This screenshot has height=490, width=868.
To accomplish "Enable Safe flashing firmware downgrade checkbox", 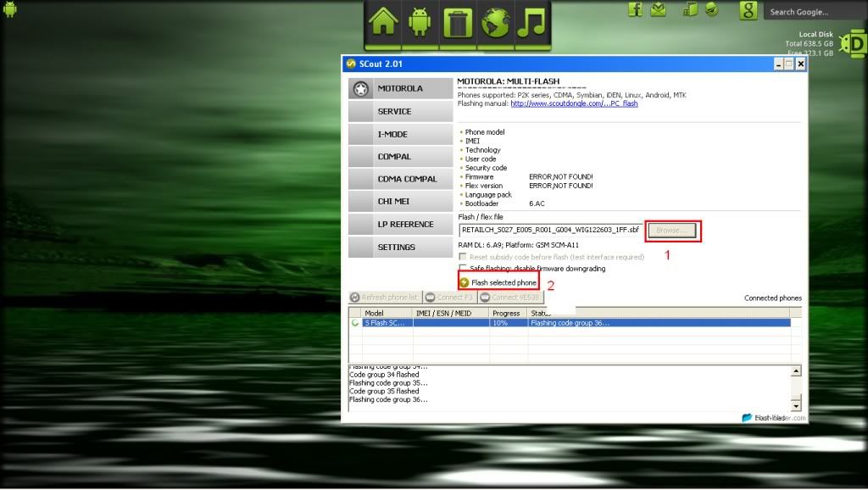I will (463, 268).
